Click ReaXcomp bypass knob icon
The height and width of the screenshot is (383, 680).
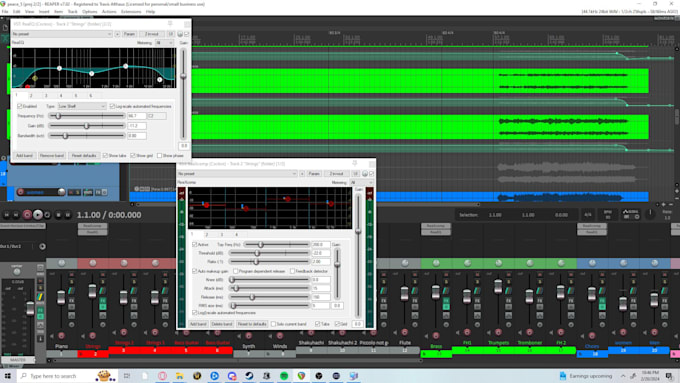pyautogui.click(x=365, y=173)
